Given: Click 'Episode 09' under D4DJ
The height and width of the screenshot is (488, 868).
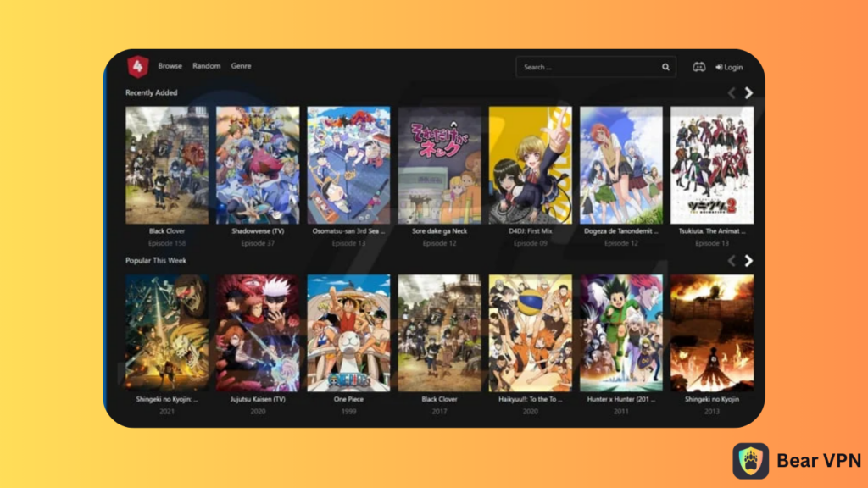Looking at the screenshot, I should 531,243.
